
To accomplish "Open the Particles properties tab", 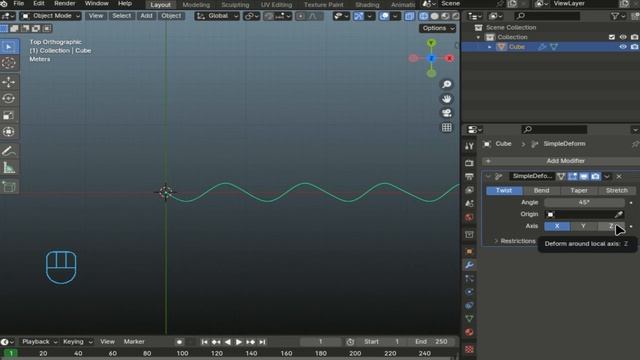I will 469,278.
